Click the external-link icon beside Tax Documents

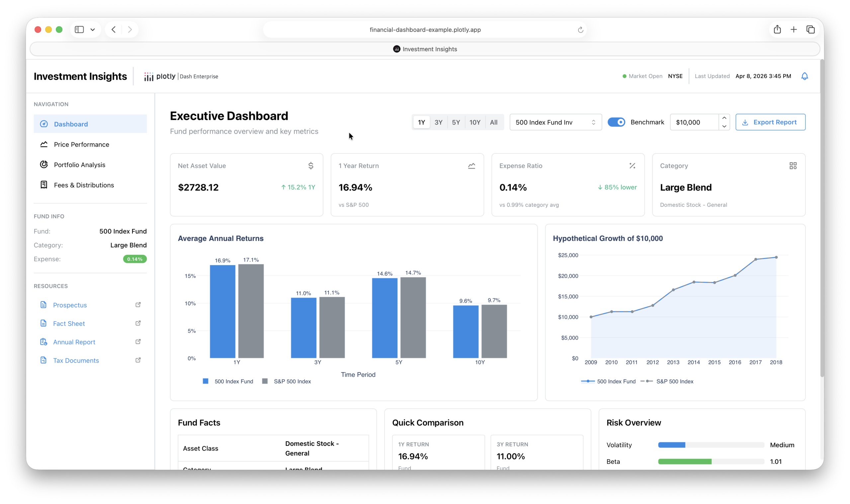[x=138, y=360]
